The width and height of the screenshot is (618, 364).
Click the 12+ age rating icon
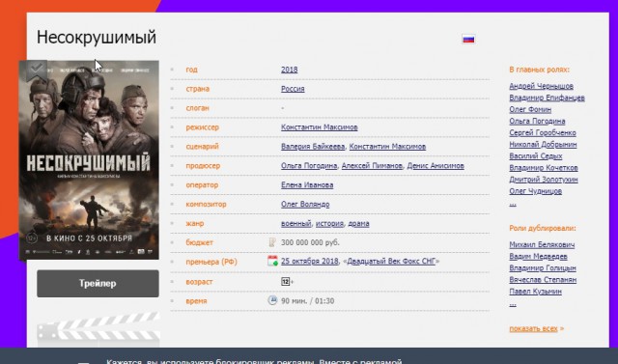click(286, 282)
